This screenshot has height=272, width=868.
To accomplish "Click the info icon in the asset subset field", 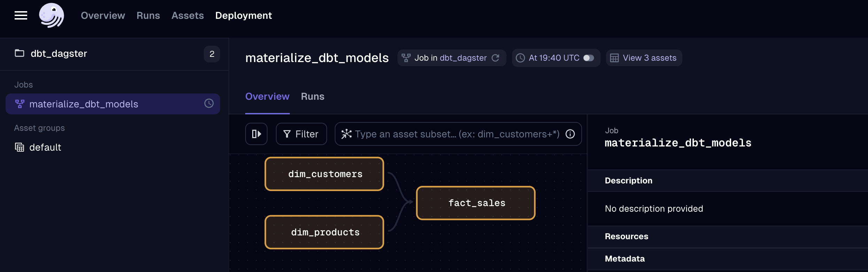I will (x=570, y=134).
